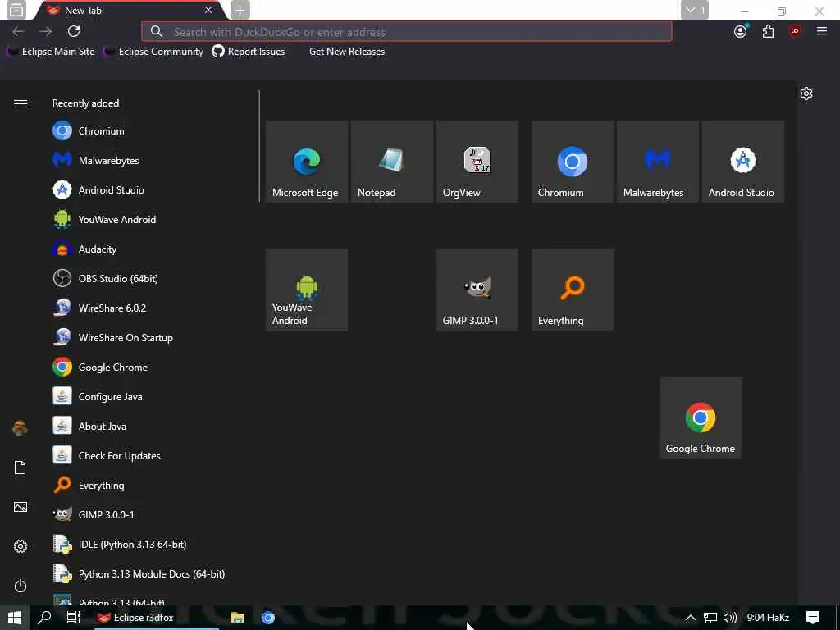Open the Documents shortcut icon
Screen dimensions: 840x630
tap(21, 468)
